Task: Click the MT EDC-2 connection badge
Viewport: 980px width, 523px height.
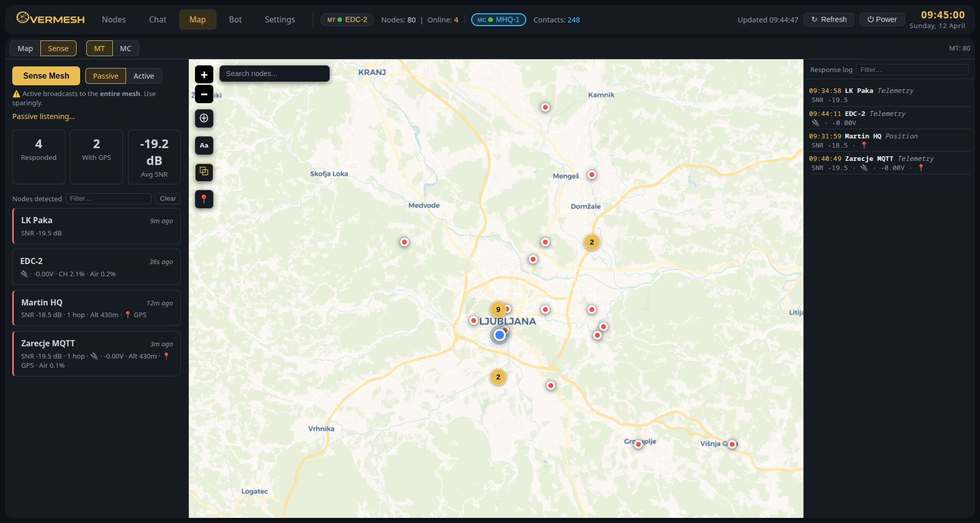Action: (x=347, y=19)
